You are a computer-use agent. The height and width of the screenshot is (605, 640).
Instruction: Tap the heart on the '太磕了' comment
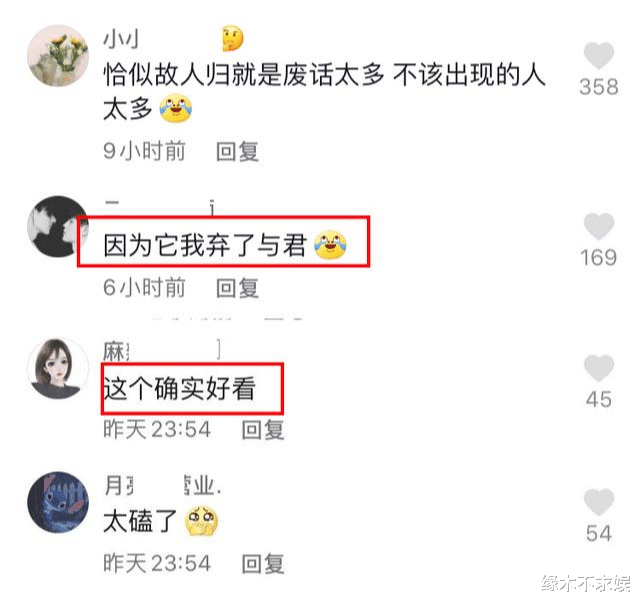click(x=599, y=502)
